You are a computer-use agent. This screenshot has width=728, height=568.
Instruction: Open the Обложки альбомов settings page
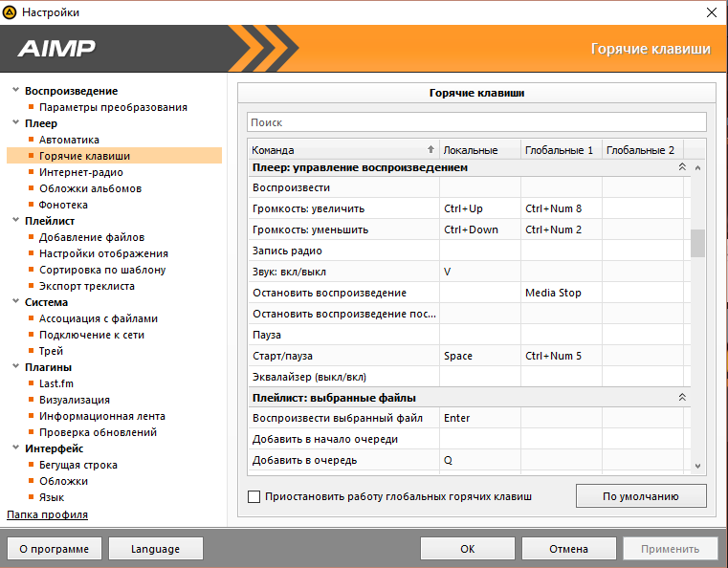point(90,188)
